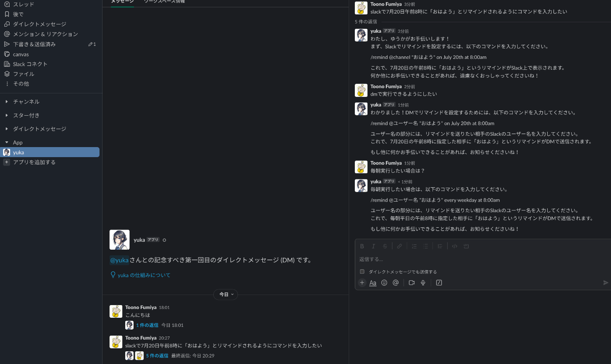Record an audio clip with the microphone
Screen dimensions: 611x364
[x=423, y=283]
